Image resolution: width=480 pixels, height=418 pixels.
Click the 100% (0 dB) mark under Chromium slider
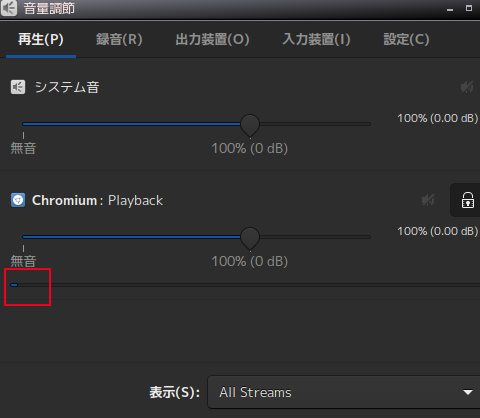(250, 261)
